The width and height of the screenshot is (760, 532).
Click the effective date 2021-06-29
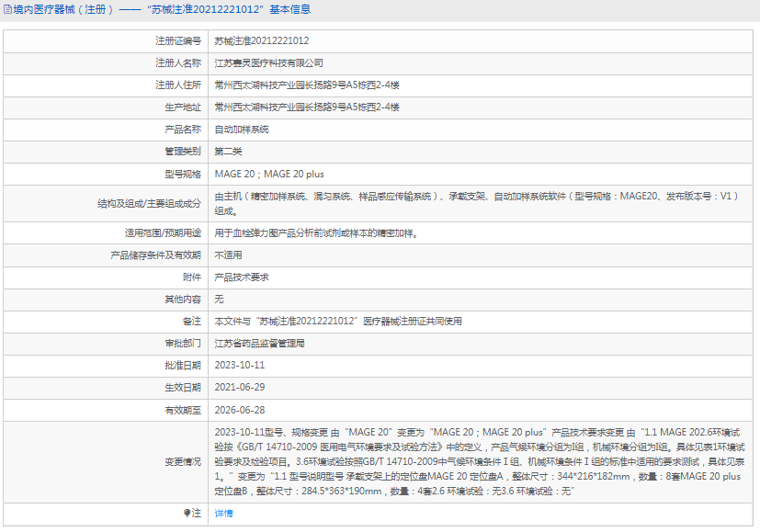point(240,388)
